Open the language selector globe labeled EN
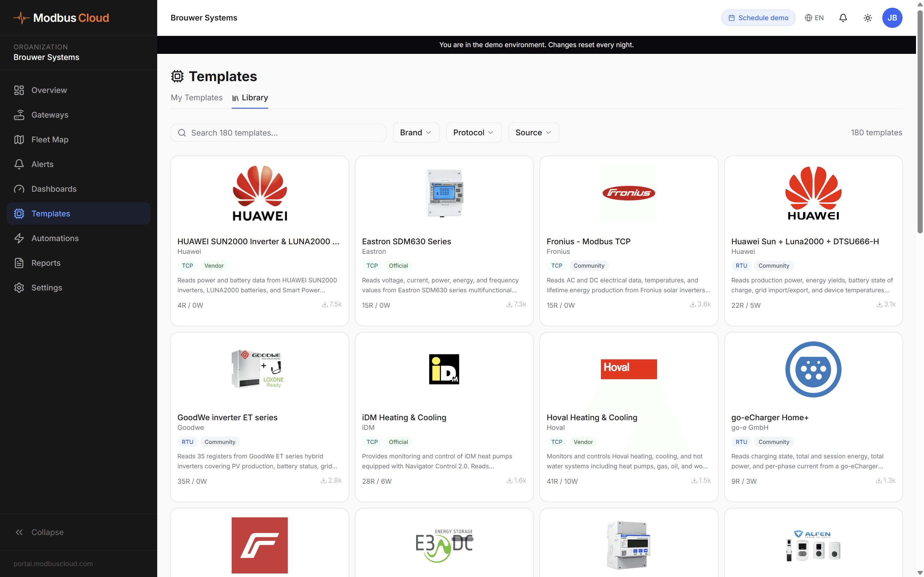The width and height of the screenshot is (924, 577). point(814,18)
